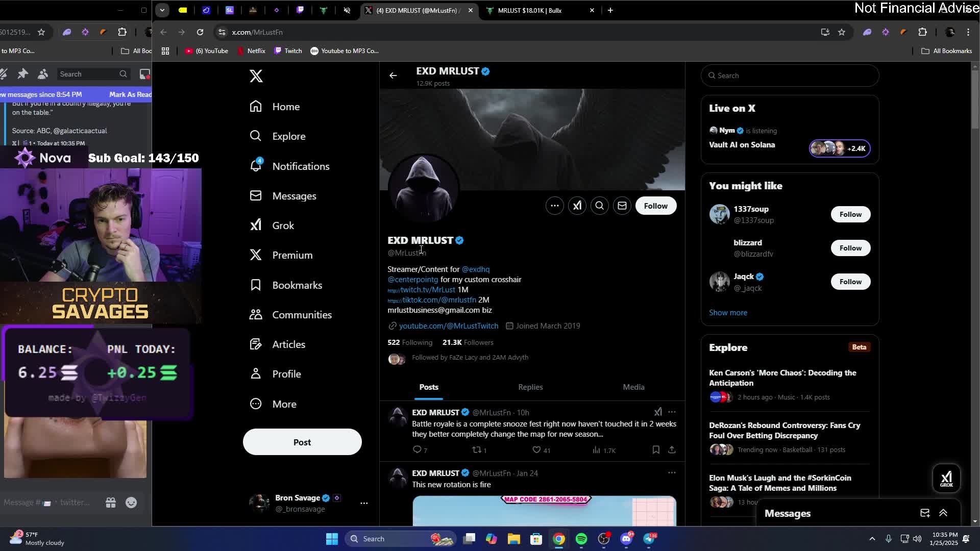Expand the tab search dropdown
This screenshot has height=551, width=980.
162,10
